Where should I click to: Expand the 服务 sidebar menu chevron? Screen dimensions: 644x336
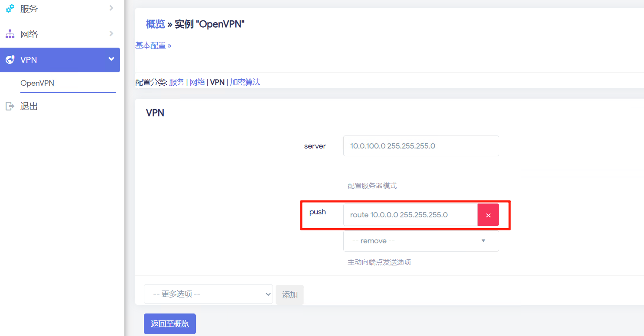[x=111, y=8]
